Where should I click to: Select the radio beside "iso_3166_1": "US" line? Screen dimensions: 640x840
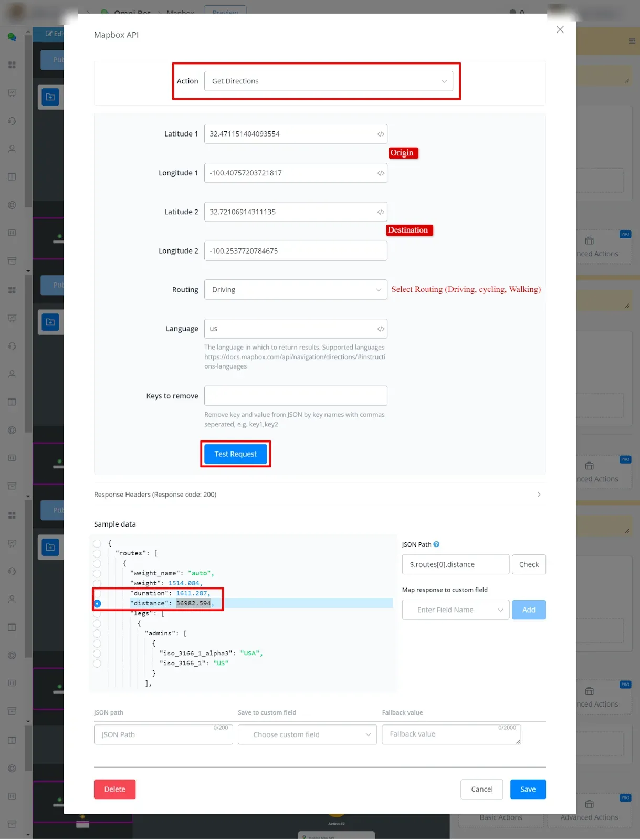pos(97,664)
